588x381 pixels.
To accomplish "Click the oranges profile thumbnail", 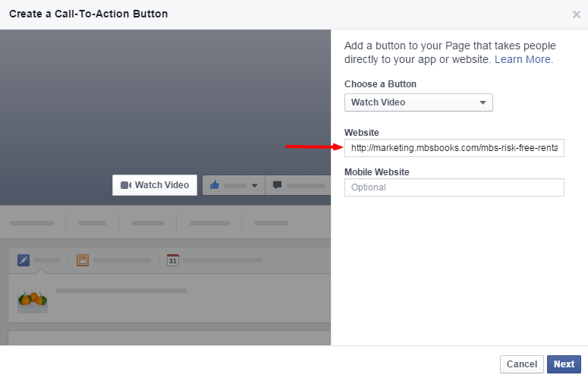I will coord(32,299).
